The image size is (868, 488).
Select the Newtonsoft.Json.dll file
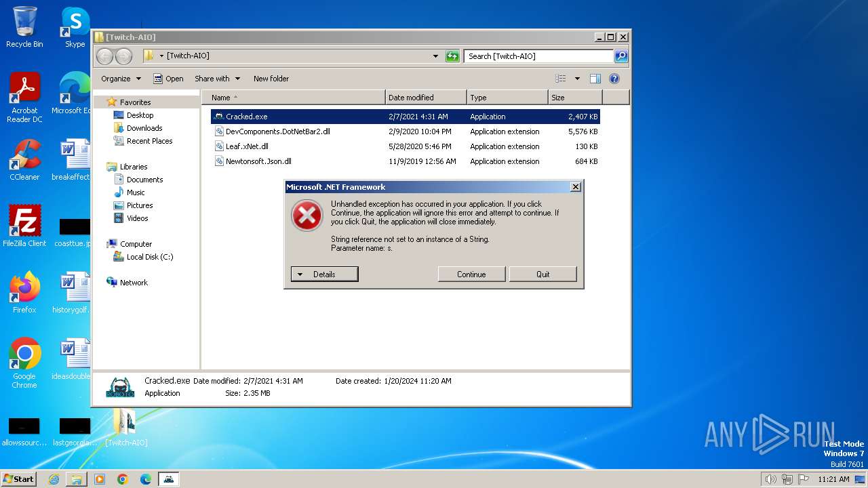pos(406,161)
